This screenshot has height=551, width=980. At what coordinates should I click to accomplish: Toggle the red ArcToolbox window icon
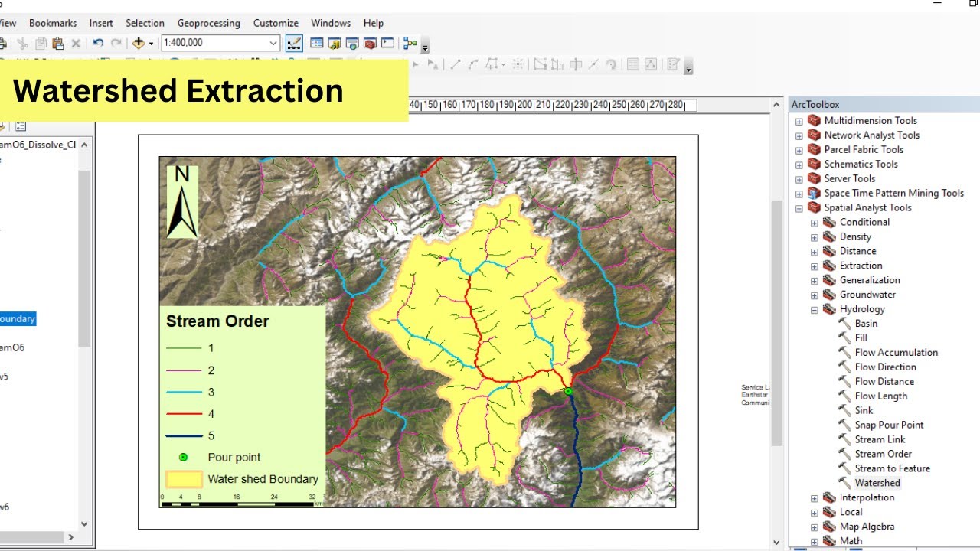370,44
